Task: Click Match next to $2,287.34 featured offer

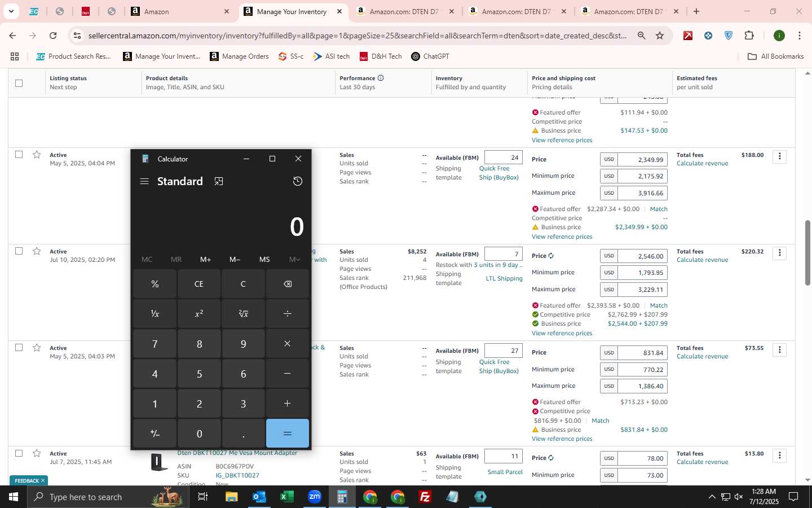Action: (x=659, y=209)
